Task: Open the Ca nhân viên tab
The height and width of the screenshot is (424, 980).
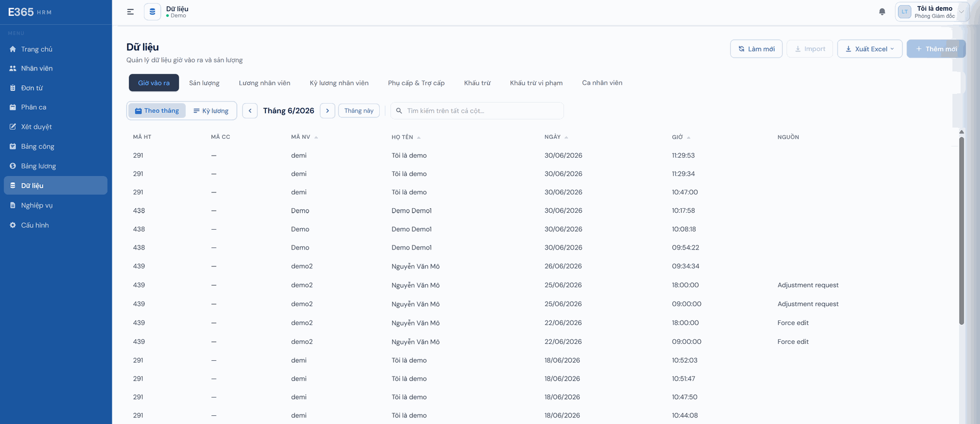Action: pos(602,83)
